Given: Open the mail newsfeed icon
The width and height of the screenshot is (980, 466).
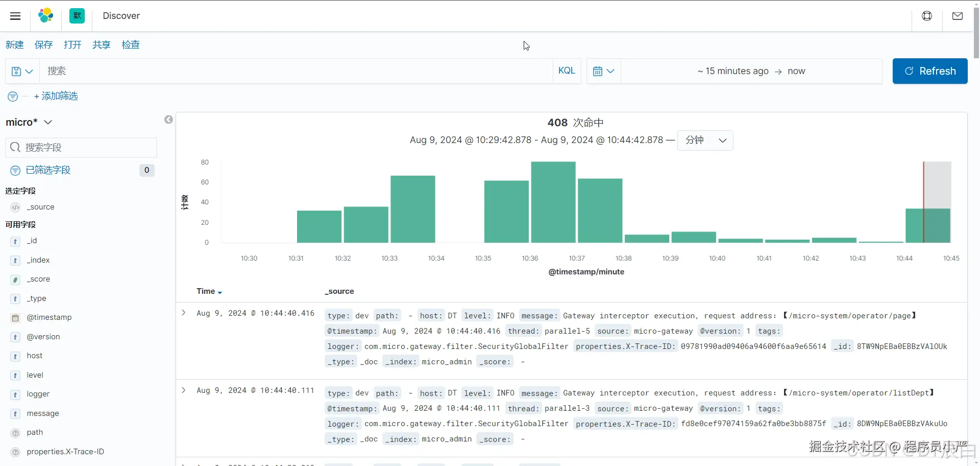Looking at the screenshot, I should pos(958,16).
